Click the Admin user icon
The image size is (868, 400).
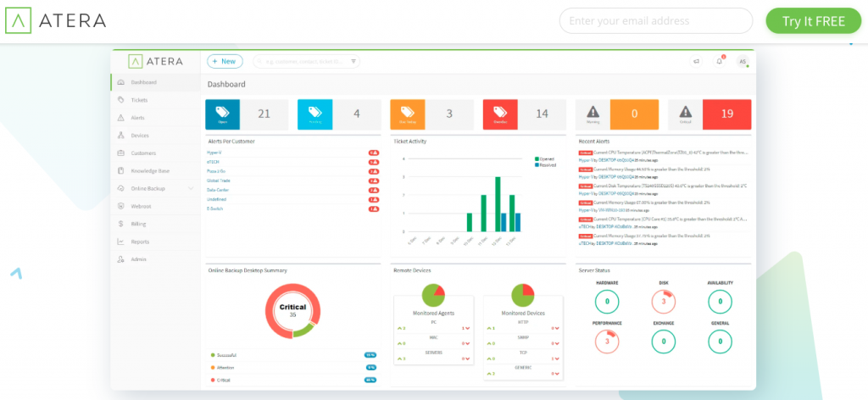click(x=120, y=259)
